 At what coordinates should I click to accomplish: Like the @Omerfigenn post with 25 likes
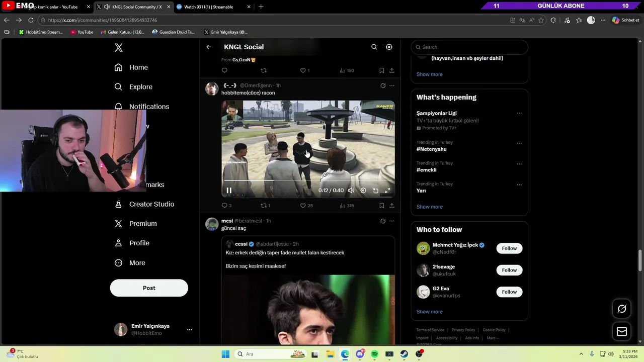[x=306, y=206]
